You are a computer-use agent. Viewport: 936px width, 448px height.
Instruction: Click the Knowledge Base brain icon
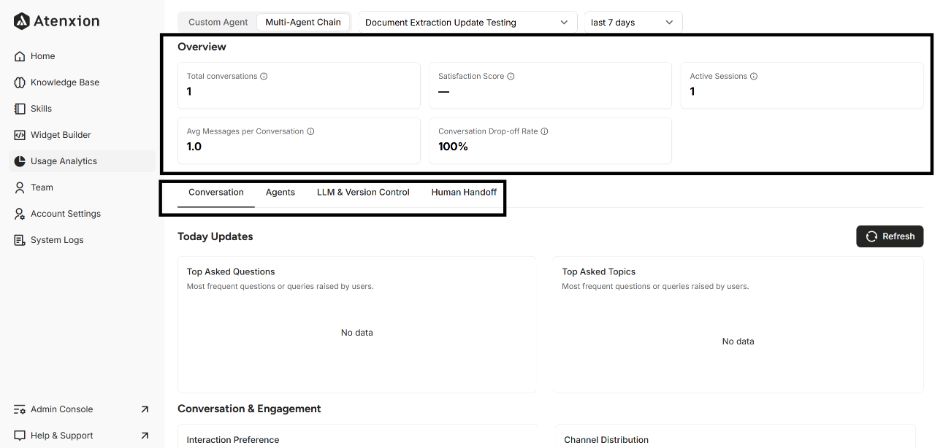pyautogui.click(x=19, y=82)
